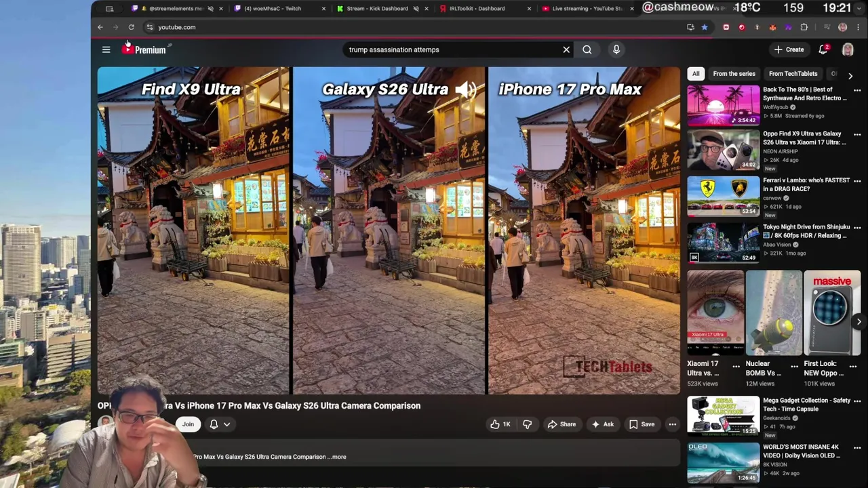This screenshot has height=488, width=868.
Task: Clear the search box text
Action: pyautogui.click(x=566, y=49)
